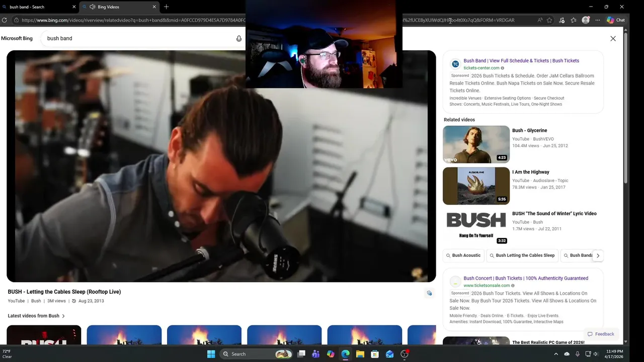Open the Bush Concert ticketsonsale sponsored link
This screenshot has height=362, width=644.
click(526, 278)
